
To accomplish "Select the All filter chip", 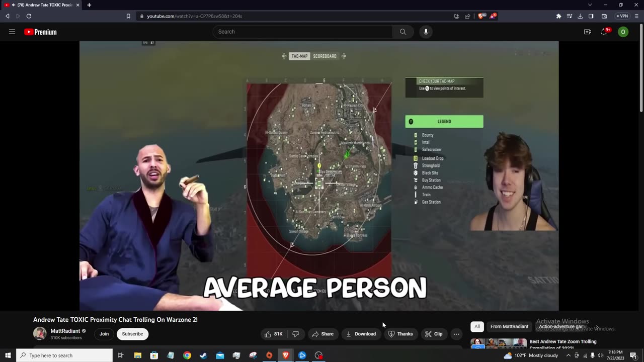I will tap(477, 327).
